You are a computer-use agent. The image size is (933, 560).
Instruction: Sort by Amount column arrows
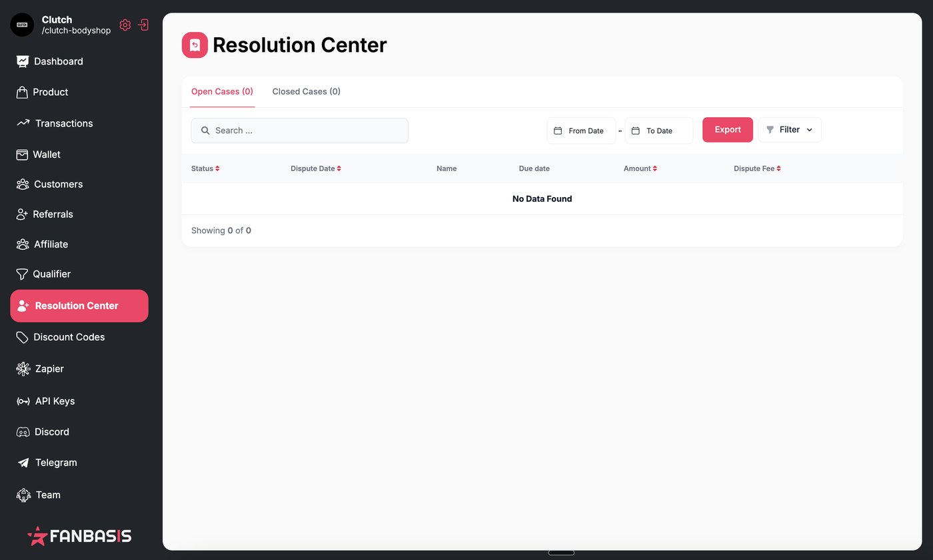pyautogui.click(x=655, y=168)
